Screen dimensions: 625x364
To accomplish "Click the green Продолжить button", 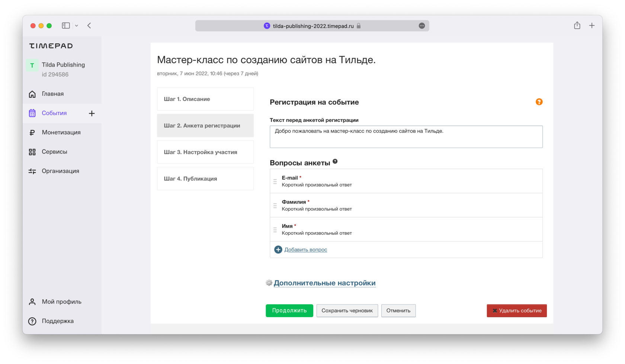I will pyautogui.click(x=289, y=310).
